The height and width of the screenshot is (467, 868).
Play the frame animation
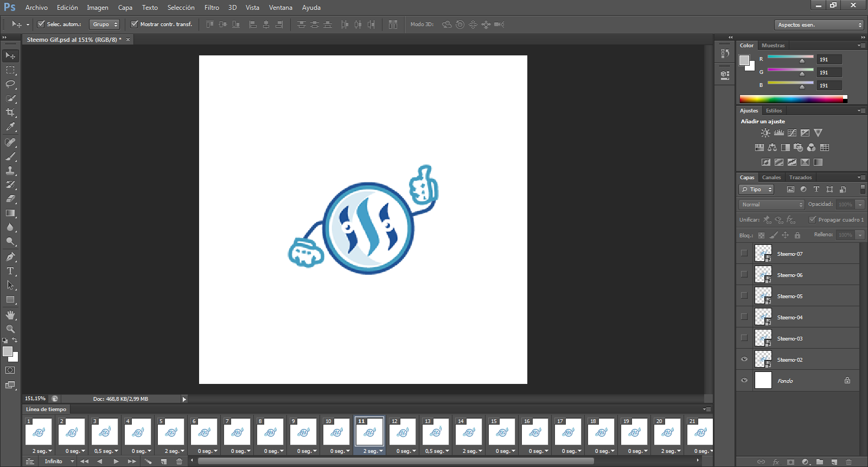pos(116,461)
